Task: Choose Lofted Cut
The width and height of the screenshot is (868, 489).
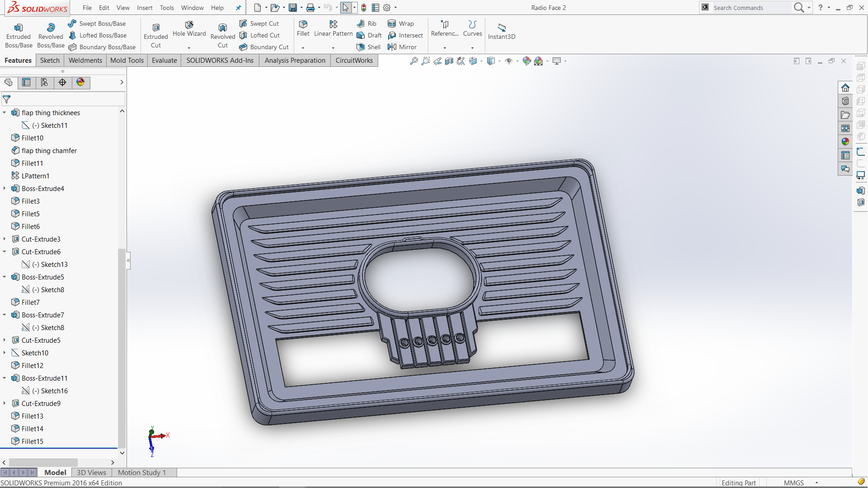Action: 260,35
